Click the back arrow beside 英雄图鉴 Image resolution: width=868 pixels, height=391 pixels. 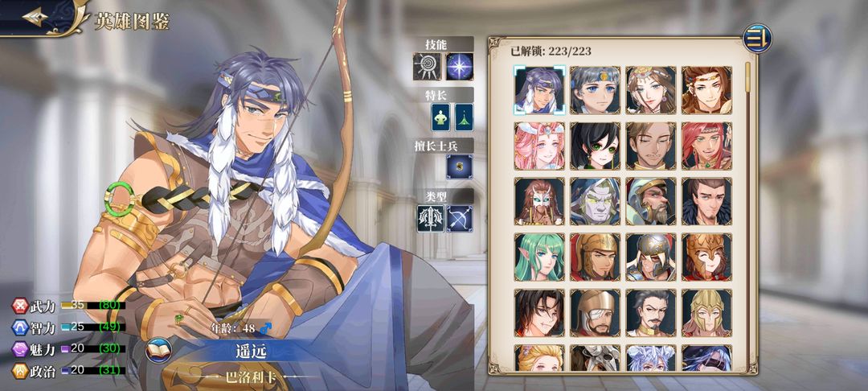click(x=34, y=16)
